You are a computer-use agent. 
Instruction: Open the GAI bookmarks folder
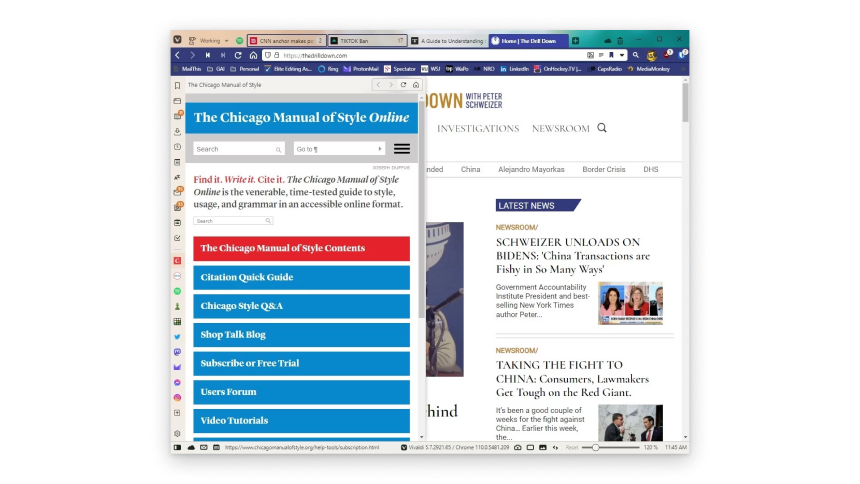tap(216, 69)
